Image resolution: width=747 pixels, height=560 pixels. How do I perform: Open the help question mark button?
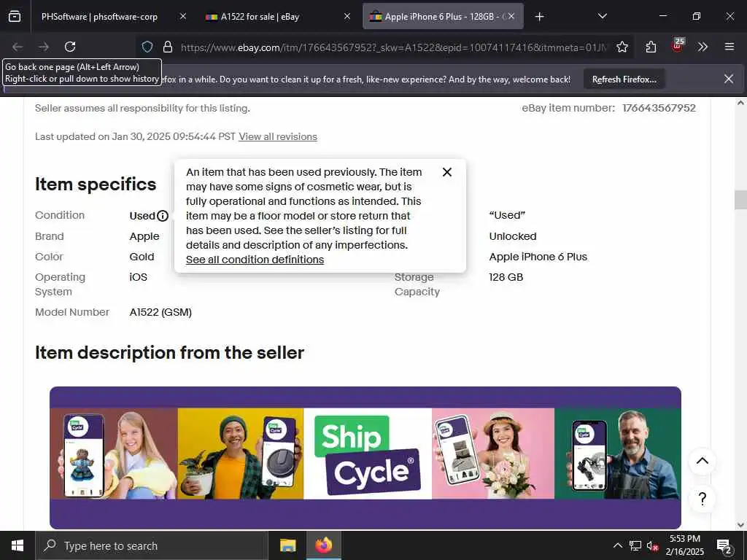(703, 499)
